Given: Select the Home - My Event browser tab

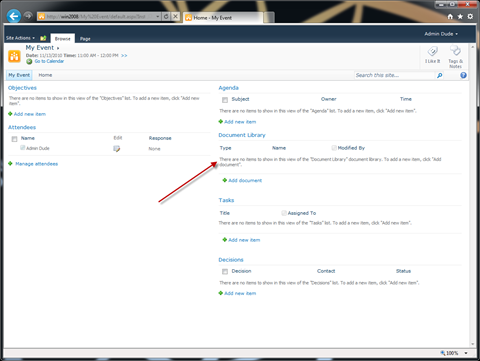Looking at the screenshot, I should coord(223,18).
